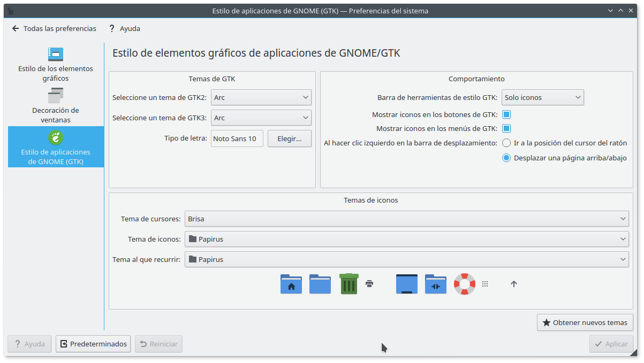Switch to 'Decoración de ventanas' section
Viewport: 644px width, 363px height.
[x=56, y=106]
